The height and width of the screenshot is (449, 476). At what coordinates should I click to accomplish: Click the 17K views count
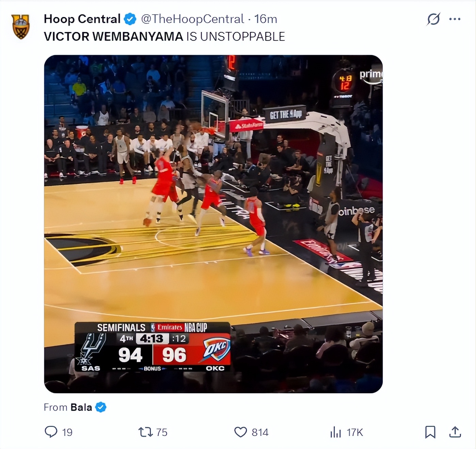point(355,432)
